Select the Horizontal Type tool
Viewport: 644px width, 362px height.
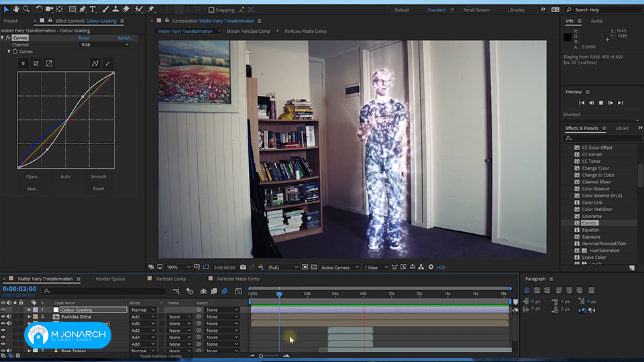(x=93, y=9)
